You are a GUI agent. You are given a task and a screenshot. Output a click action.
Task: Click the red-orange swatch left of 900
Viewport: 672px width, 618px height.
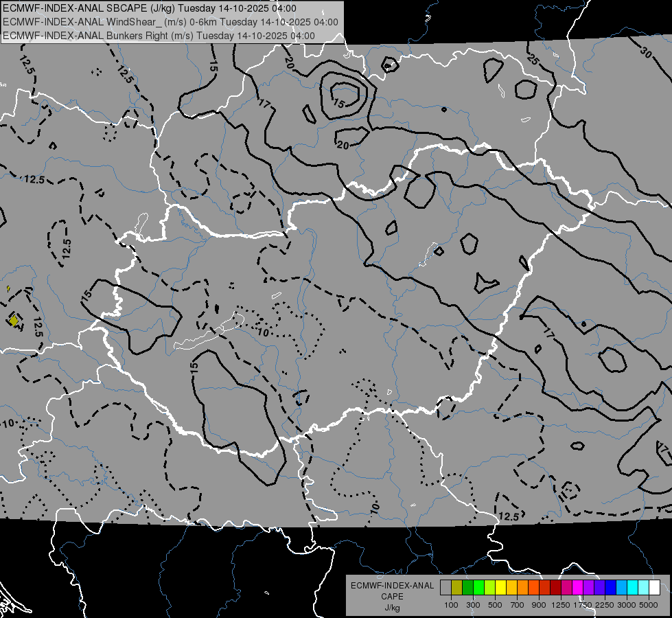click(x=533, y=588)
